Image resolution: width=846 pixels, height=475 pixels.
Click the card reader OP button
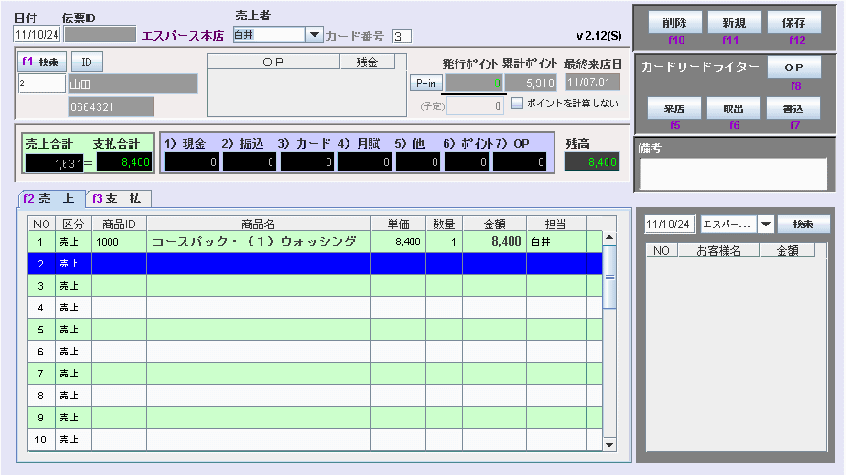(x=795, y=67)
